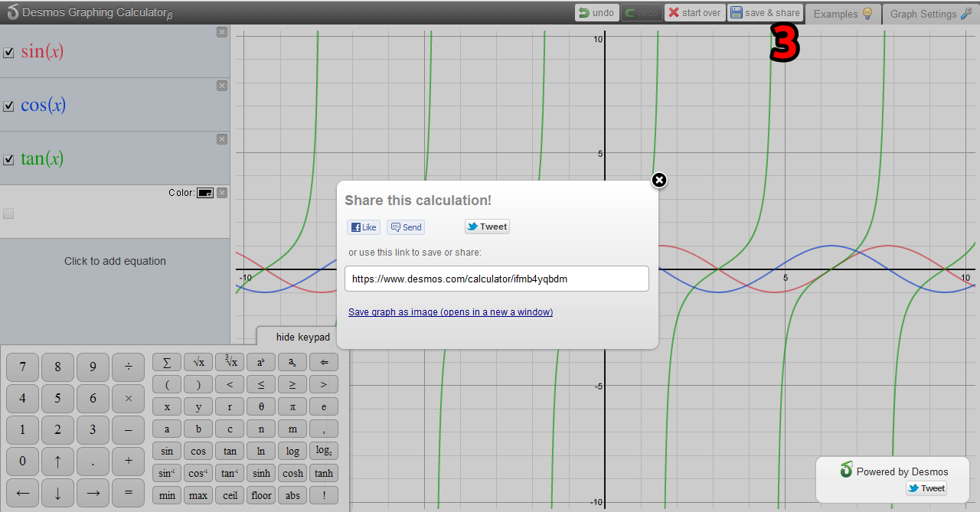Click the inverse sine key
The width and height of the screenshot is (980, 512).
tap(167, 473)
